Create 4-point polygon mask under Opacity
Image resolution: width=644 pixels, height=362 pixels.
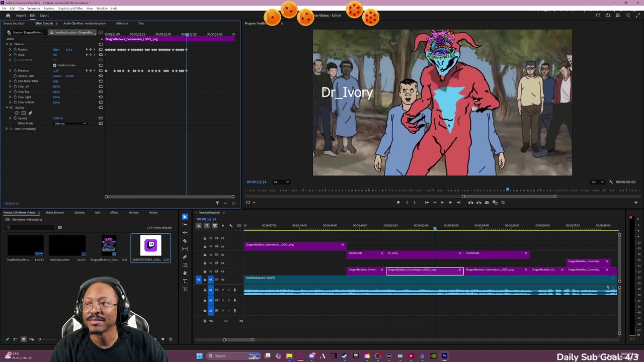tap(23, 113)
